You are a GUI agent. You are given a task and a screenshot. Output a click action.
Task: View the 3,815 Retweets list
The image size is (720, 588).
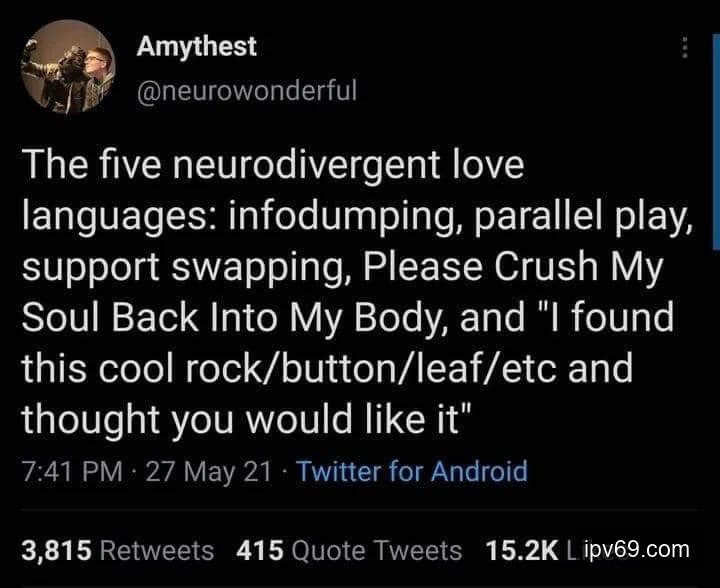[x=118, y=550]
